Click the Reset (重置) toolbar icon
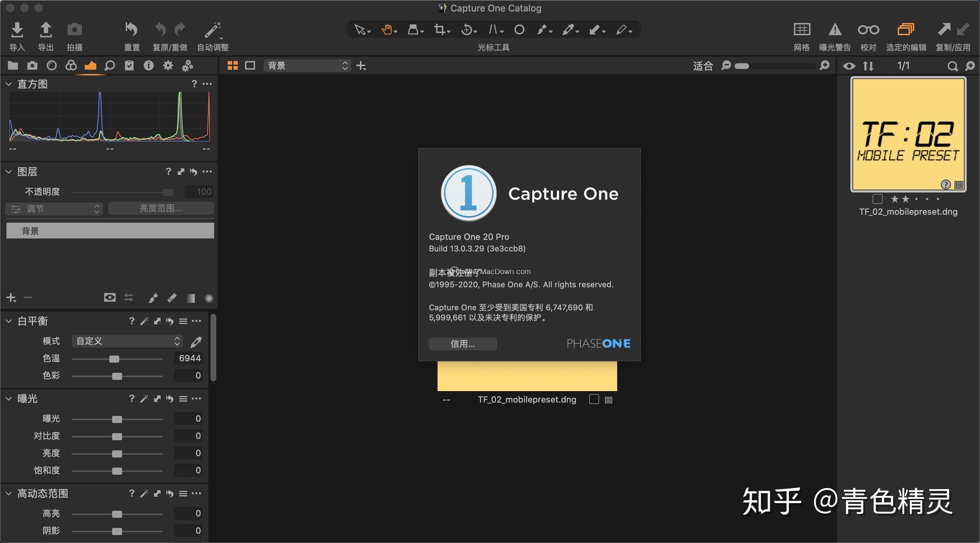This screenshot has height=543, width=980. click(131, 29)
